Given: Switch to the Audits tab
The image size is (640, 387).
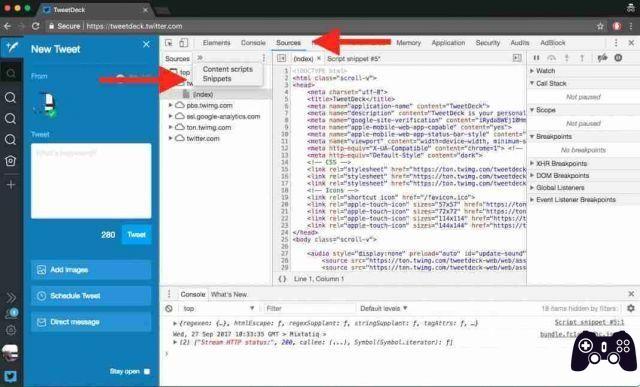Looking at the screenshot, I should pyautogui.click(x=520, y=43).
